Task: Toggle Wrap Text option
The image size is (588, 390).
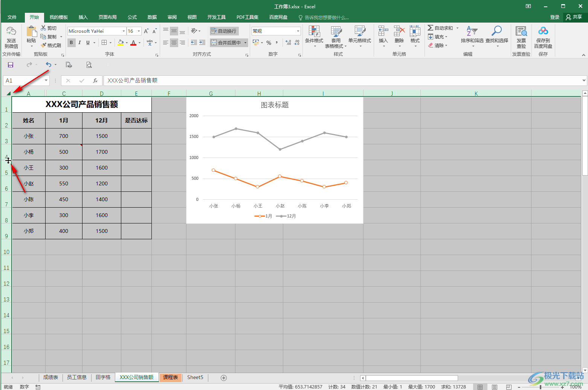Action: (x=224, y=31)
